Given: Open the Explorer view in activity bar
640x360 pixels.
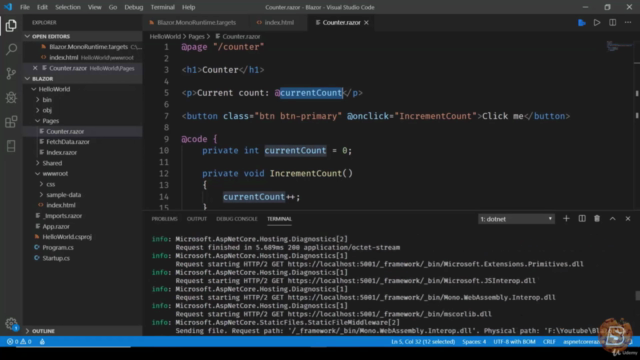Looking at the screenshot, I should 11,26.
